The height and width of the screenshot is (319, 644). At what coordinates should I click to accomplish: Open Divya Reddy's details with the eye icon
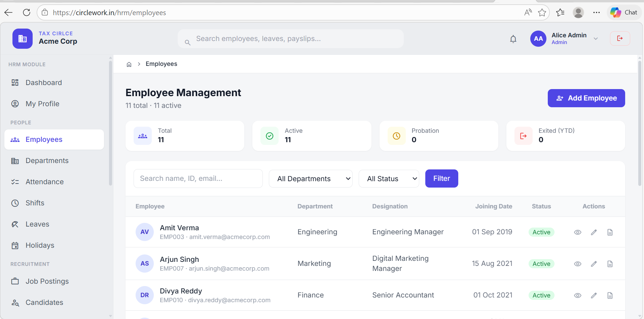(x=578, y=295)
